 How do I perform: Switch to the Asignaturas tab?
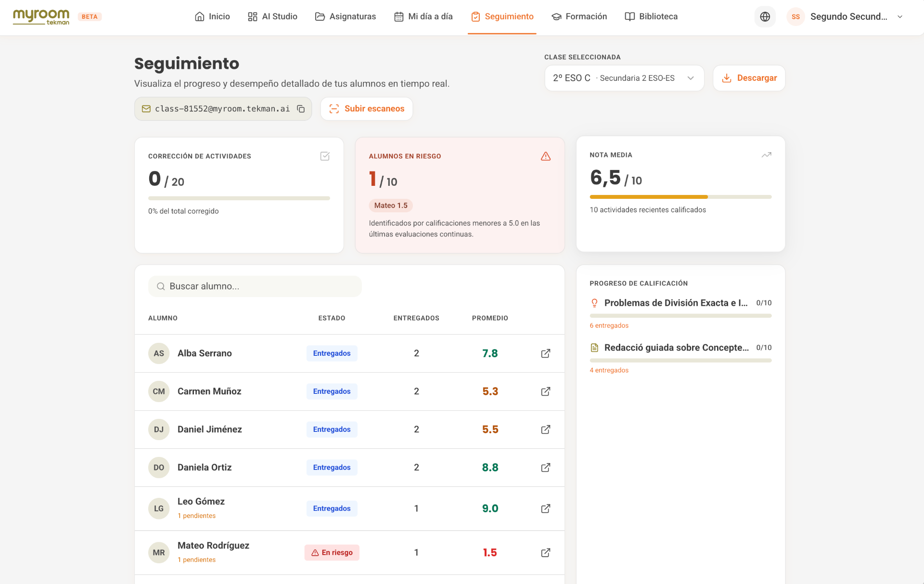[x=346, y=17]
